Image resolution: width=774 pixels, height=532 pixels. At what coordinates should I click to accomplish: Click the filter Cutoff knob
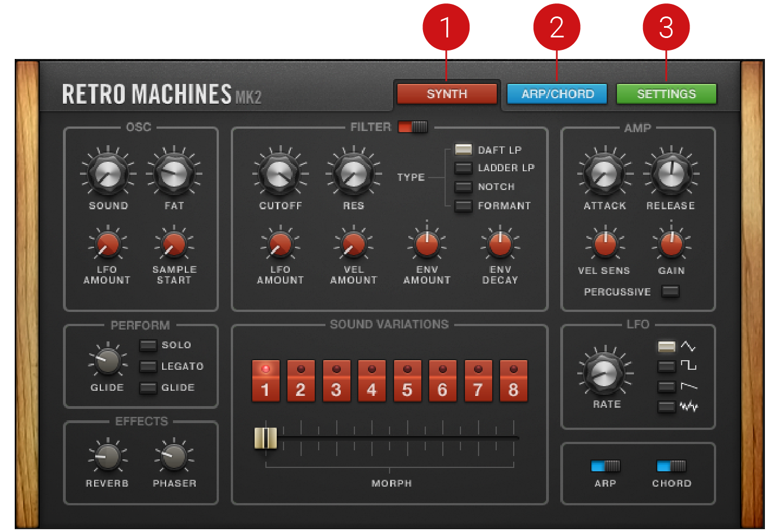coord(280,174)
